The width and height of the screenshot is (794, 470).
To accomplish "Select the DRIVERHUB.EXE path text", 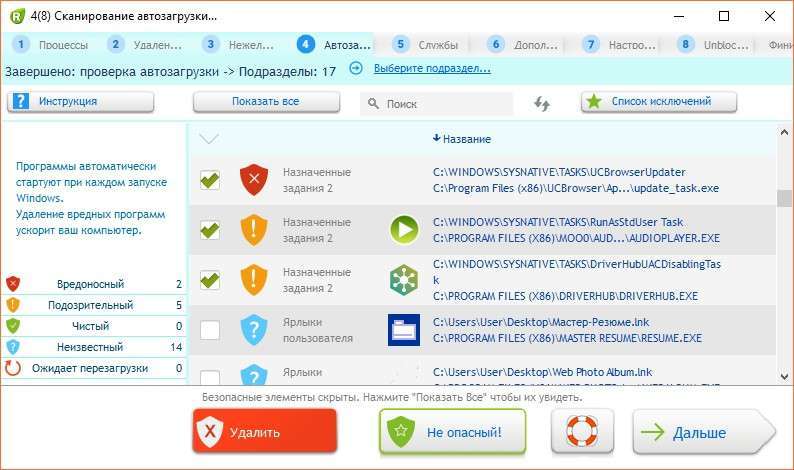I will coord(565,296).
